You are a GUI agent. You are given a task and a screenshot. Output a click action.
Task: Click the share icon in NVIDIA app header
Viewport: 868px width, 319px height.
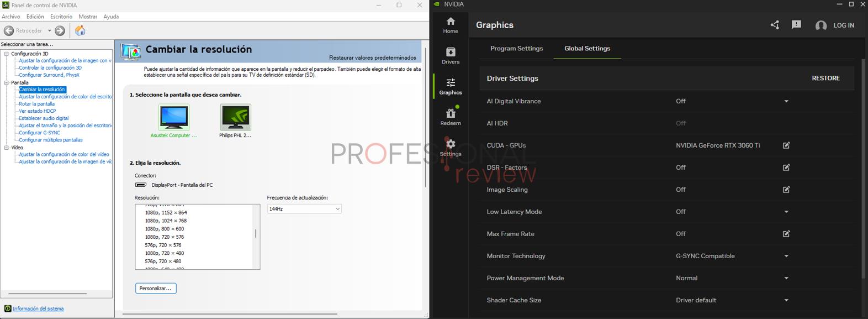[775, 25]
